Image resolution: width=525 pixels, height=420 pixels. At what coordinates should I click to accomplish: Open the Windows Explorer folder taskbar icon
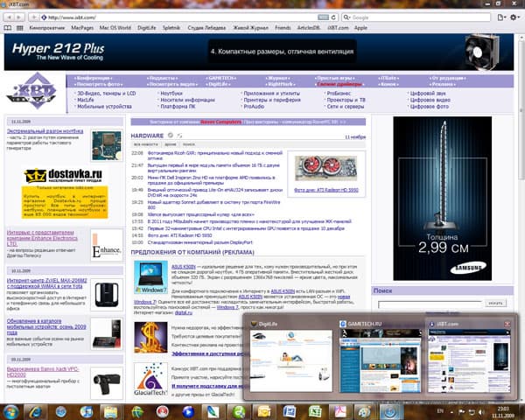(x=110, y=411)
